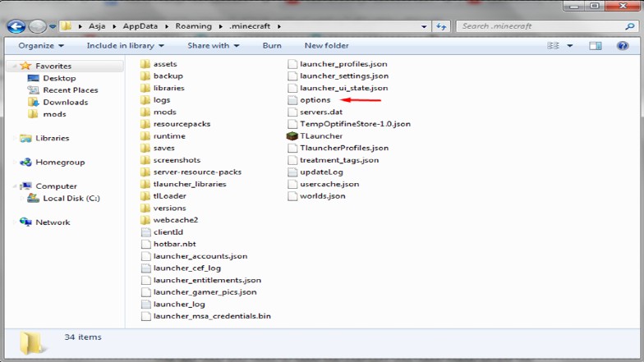Select launcher_accounts.json file

[200, 256]
